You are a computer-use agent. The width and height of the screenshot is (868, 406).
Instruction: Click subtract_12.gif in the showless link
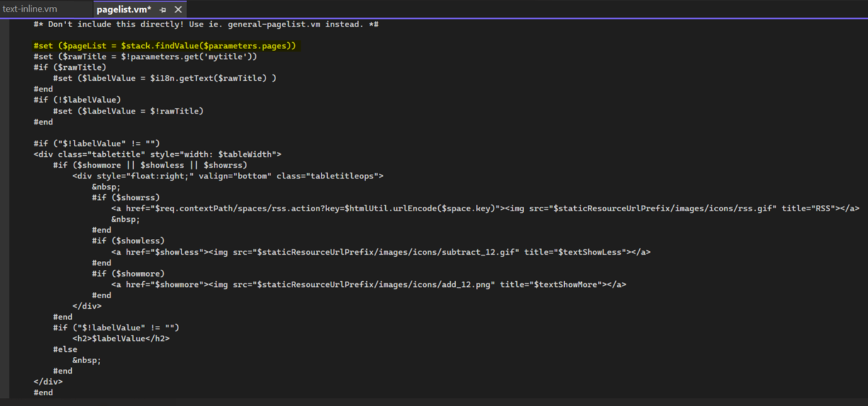(x=485, y=252)
